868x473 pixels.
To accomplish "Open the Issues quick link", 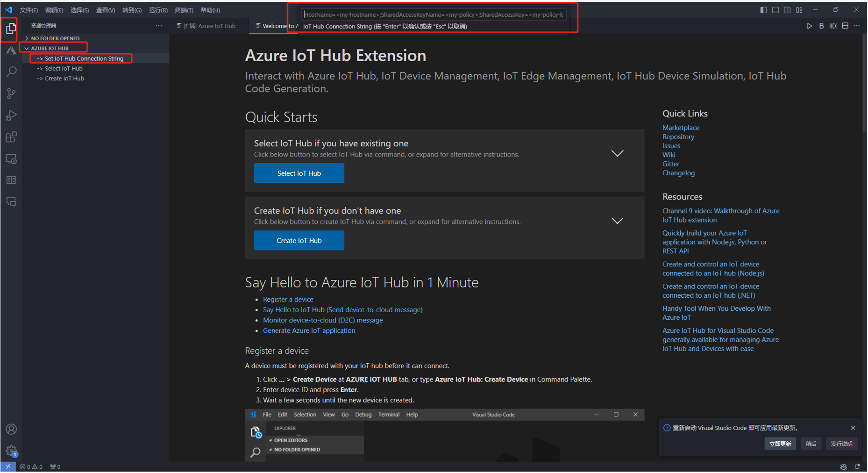I will tap(671, 146).
